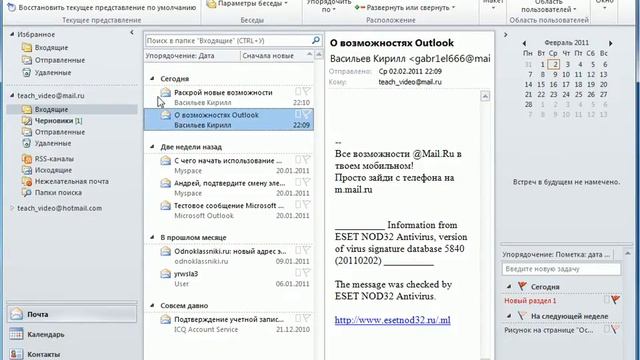
Task: Switch to Календарь calendar view
Action: tap(72, 334)
